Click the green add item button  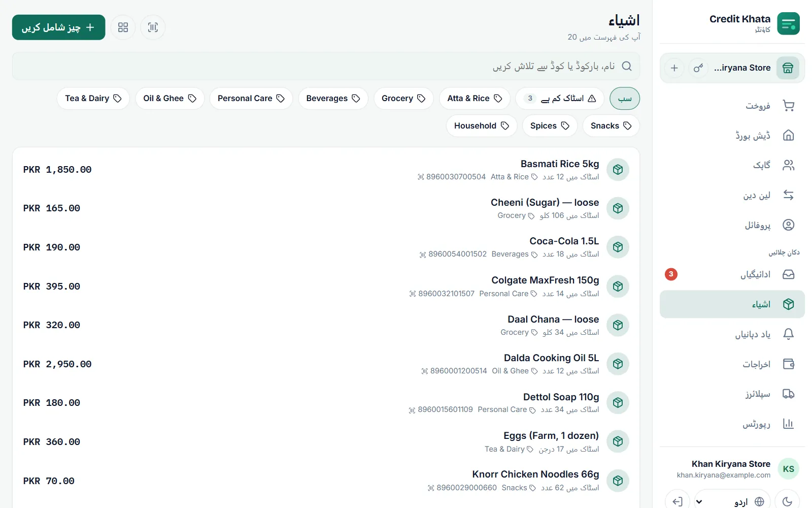pos(59,27)
